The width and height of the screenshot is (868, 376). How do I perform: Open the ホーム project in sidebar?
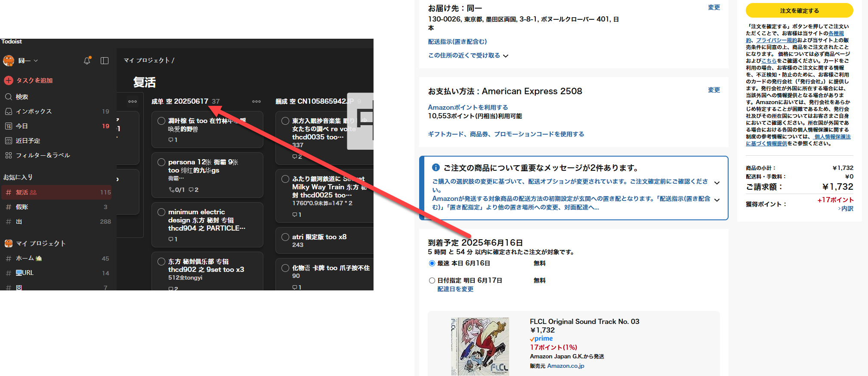25,258
